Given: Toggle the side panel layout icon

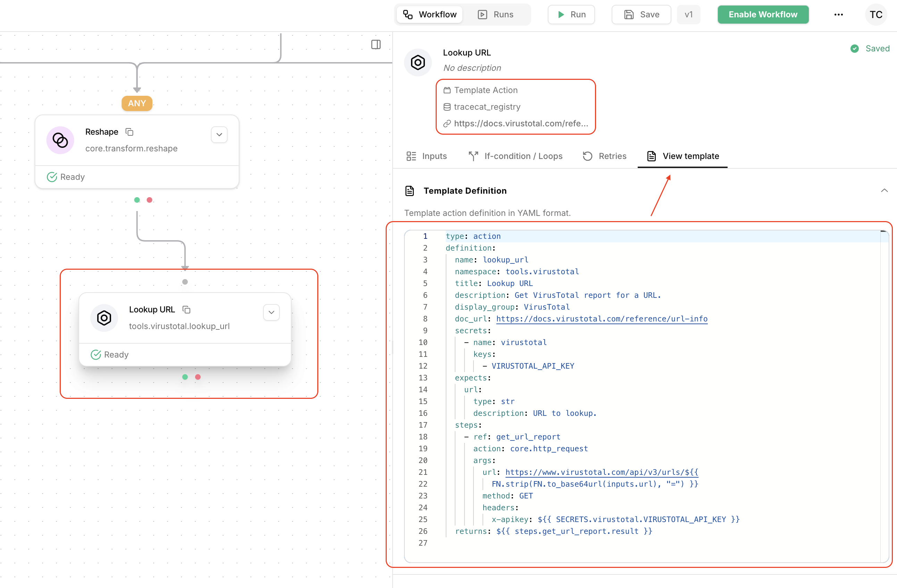Looking at the screenshot, I should click(375, 44).
